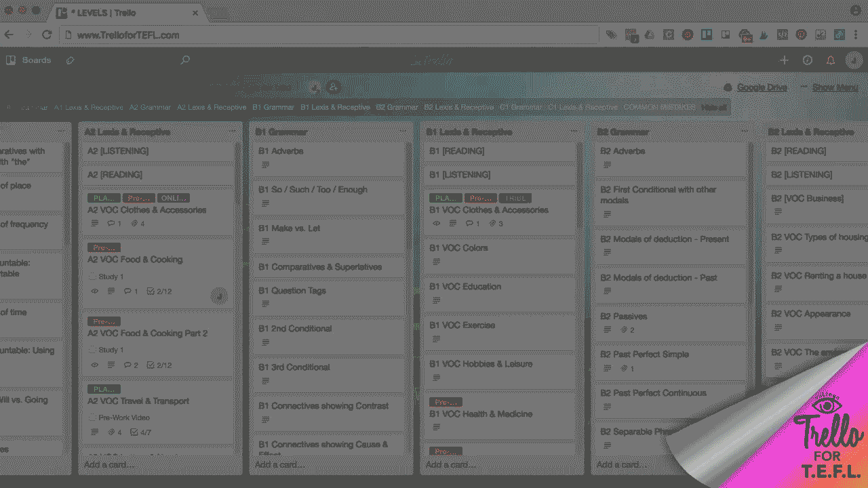Viewport: 868px width, 488px height.
Task: Click attachment icon on B1 VOC Clothes & Accessories
Action: point(492,224)
